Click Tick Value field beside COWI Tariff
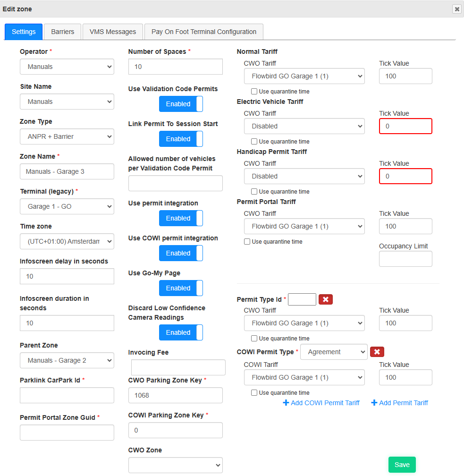Viewport: 464px width, 476px height. 405,377
